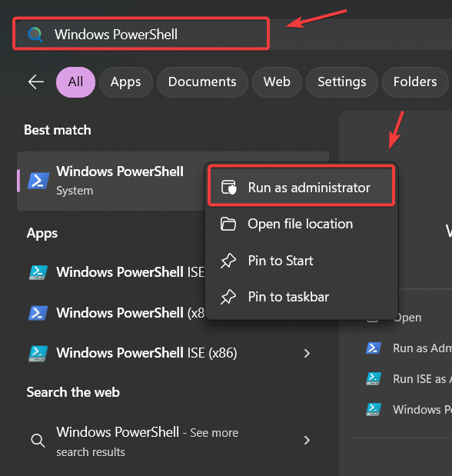This screenshot has height=476, width=452.
Task: Click the pin icon beside Pin to Start
Action: pyautogui.click(x=228, y=261)
